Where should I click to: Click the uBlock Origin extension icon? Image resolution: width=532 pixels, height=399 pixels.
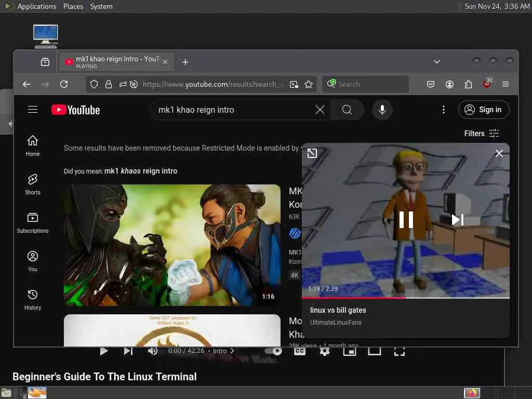487,84
